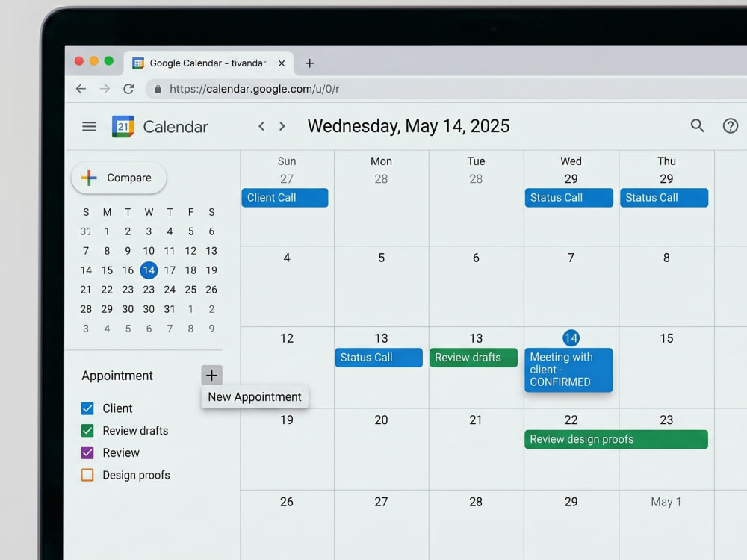Screen dimensions: 747x560
Task: Click the browser forward arrow
Action: 105,89
